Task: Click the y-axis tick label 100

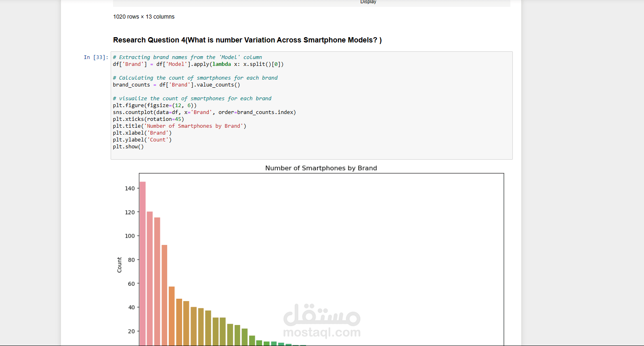Action: pyautogui.click(x=130, y=236)
